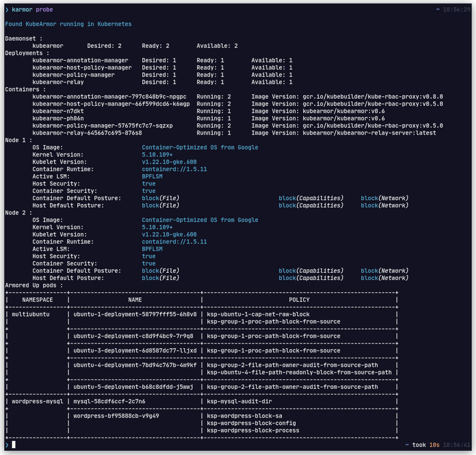Select 'Found KubeArmor running in Kubernetes' line
Image resolution: width=476 pixels, height=455 pixels.
tap(68, 24)
